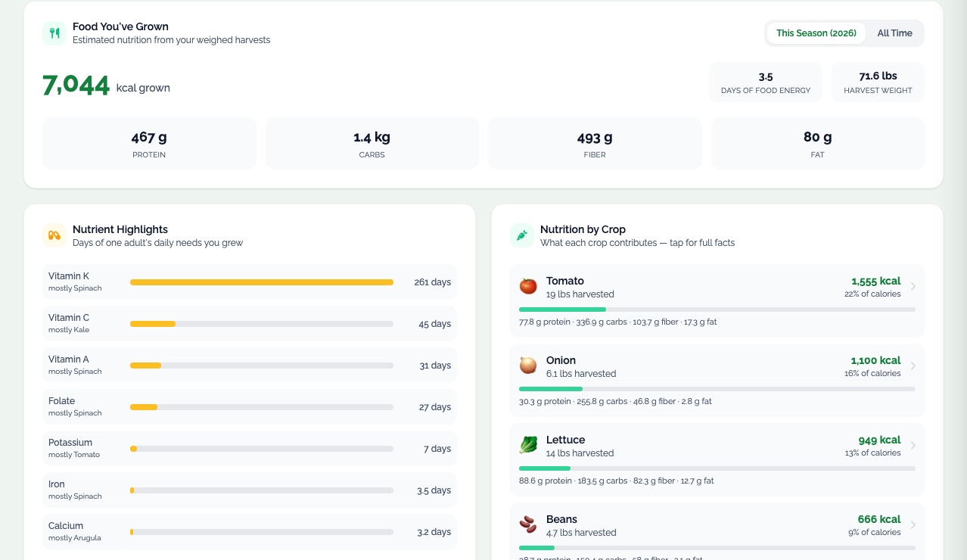Click '9% of calories' text
This screenshot has height=560, width=967.
click(875, 533)
